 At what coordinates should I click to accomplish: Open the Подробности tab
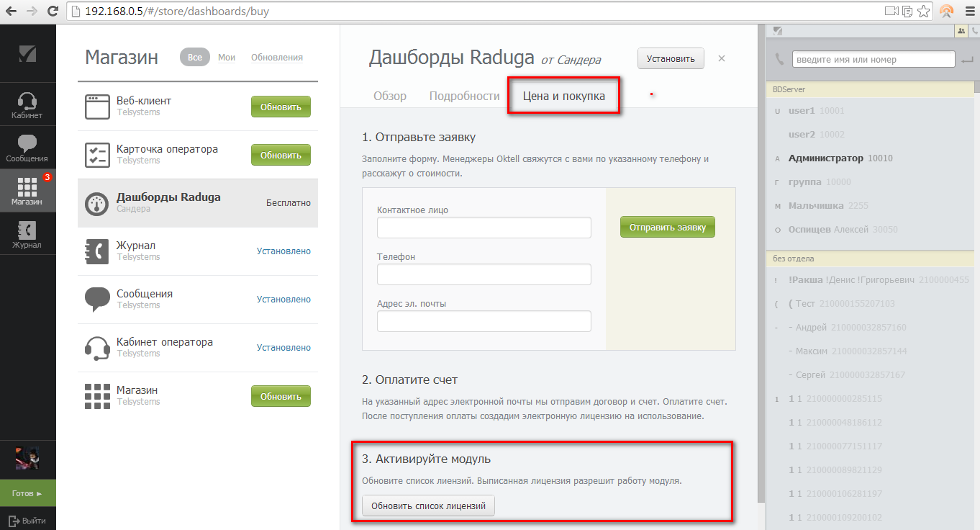click(x=464, y=96)
